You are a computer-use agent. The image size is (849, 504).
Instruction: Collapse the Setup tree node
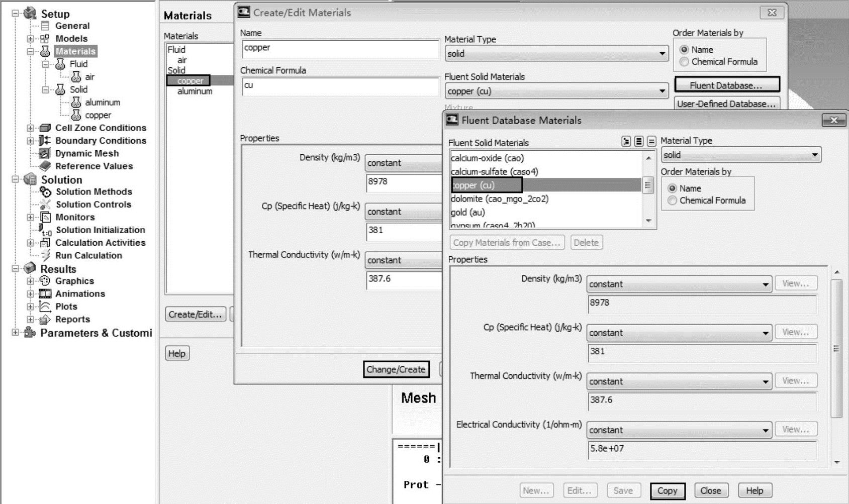16,14
